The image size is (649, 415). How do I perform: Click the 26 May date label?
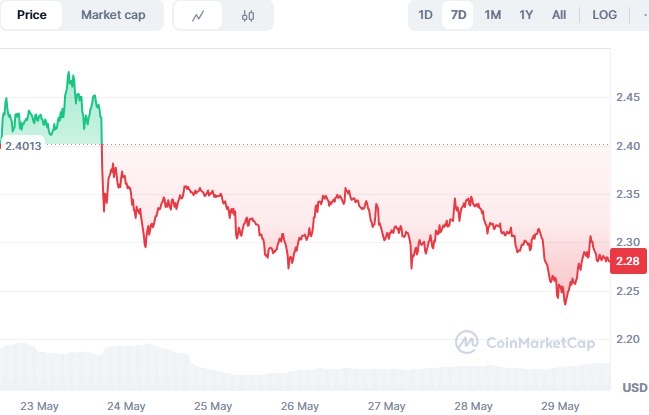[300, 406]
